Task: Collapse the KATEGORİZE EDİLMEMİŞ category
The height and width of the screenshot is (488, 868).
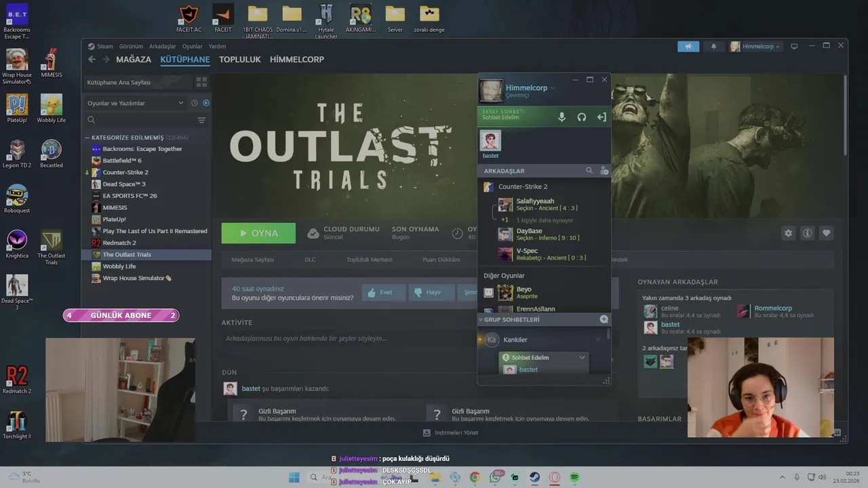Action: coord(87,138)
